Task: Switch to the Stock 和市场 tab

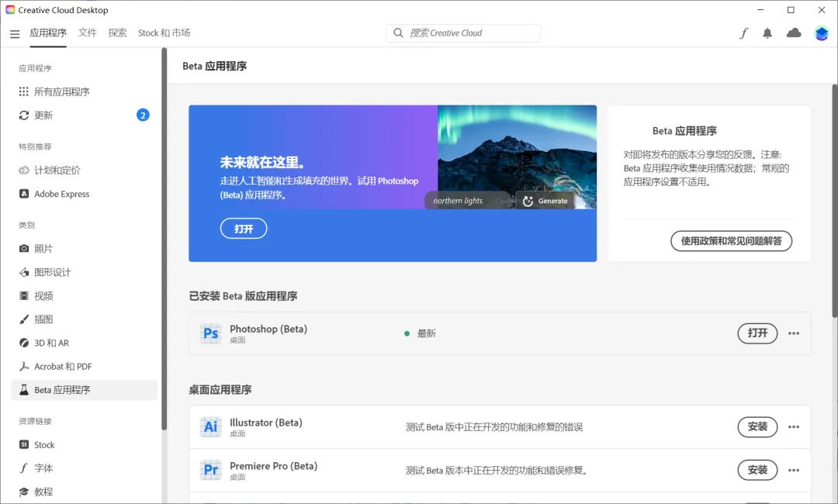Action: click(164, 33)
